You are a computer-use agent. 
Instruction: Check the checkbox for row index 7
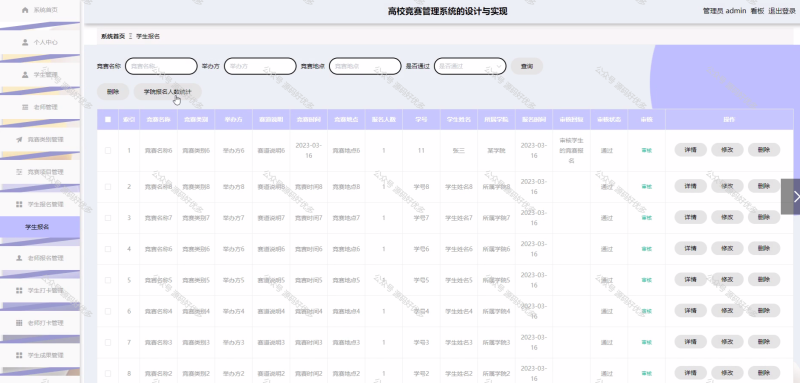click(108, 342)
